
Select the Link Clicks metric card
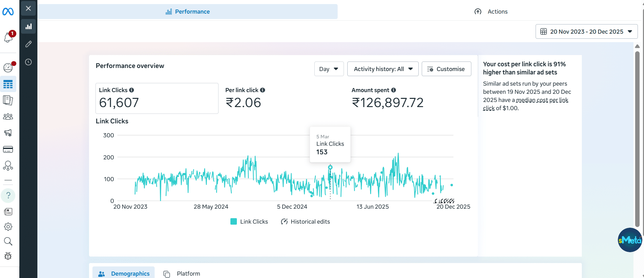pos(157,98)
